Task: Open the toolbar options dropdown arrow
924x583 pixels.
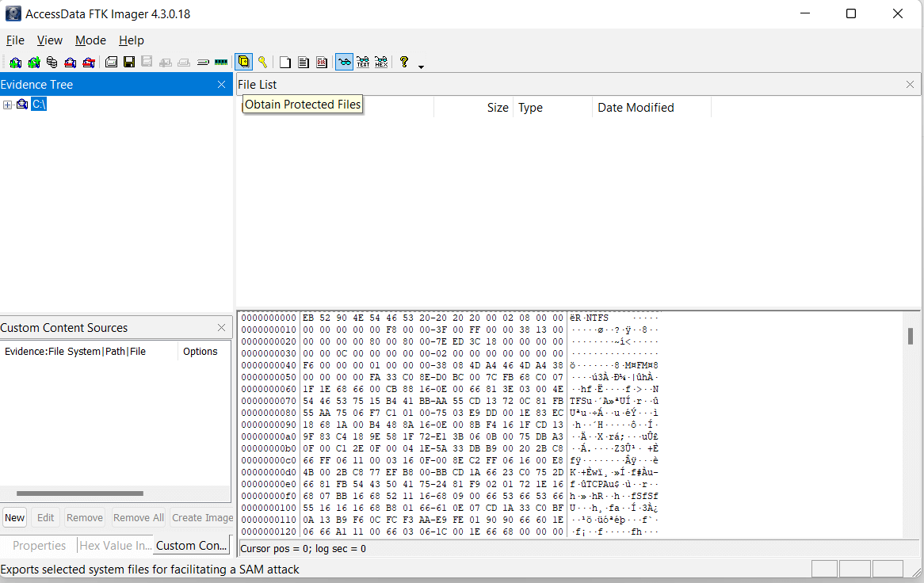Action: [x=421, y=67]
